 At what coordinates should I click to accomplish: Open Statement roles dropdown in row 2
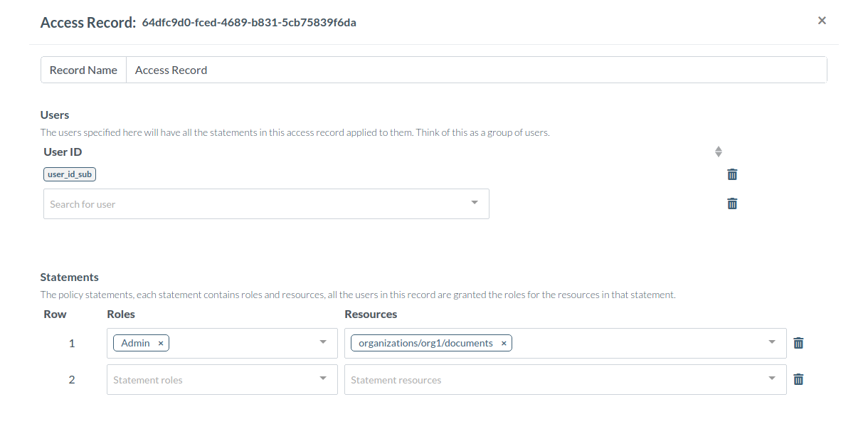click(222, 380)
